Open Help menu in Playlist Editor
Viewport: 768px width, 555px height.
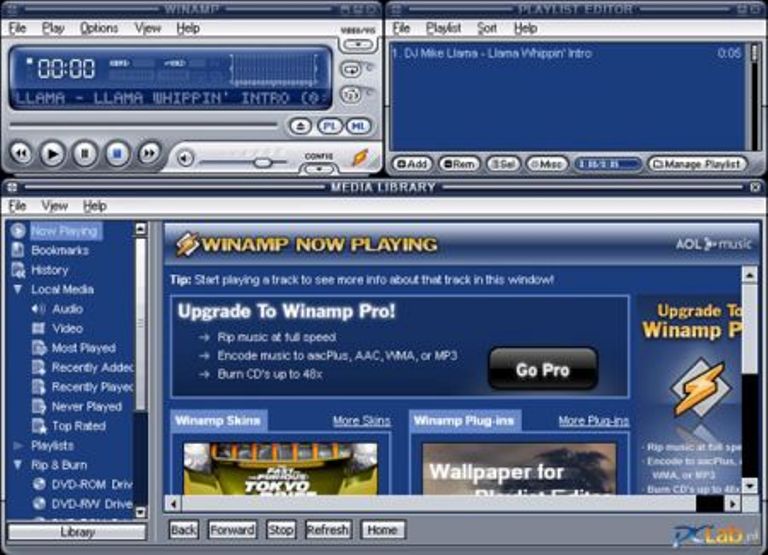pyautogui.click(x=526, y=28)
